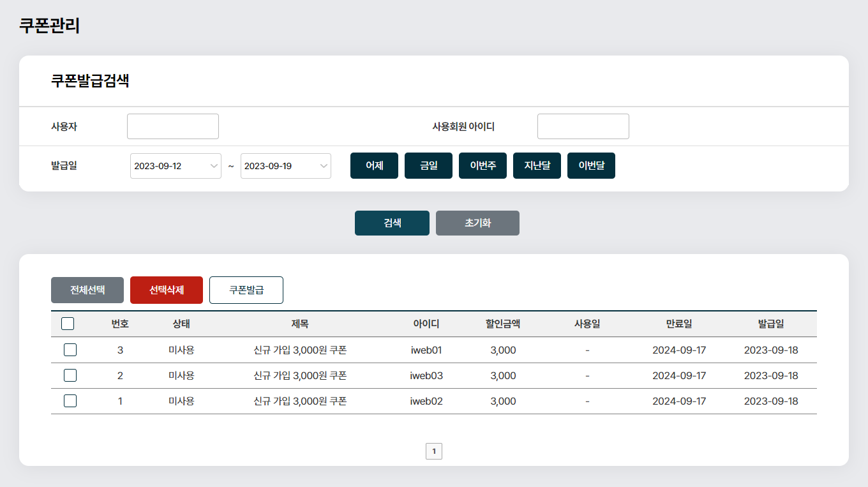Go to pagination page 1
The width and height of the screenshot is (868, 487).
(x=434, y=451)
